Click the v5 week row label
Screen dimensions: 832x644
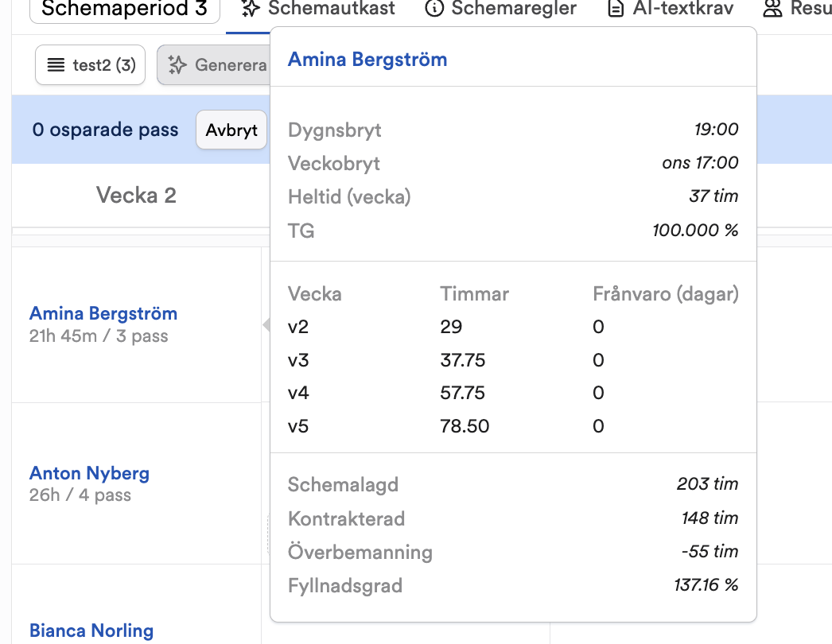coord(298,426)
